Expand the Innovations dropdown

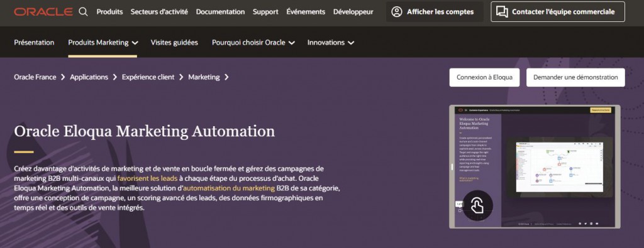point(331,43)
